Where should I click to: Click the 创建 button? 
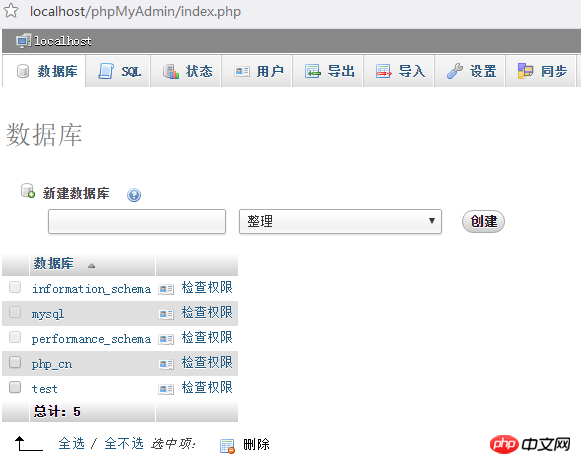483,221
